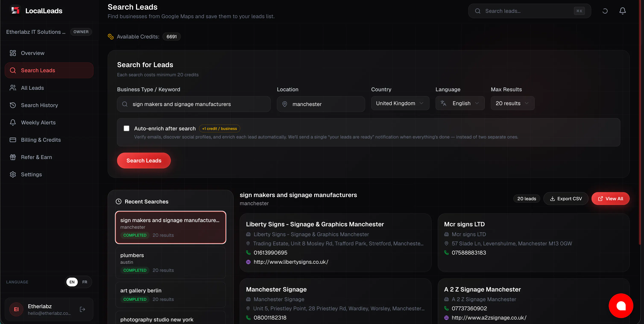Click the Overview grid icon in sidebar
The image size is (644, 324).
coord(13,53)
